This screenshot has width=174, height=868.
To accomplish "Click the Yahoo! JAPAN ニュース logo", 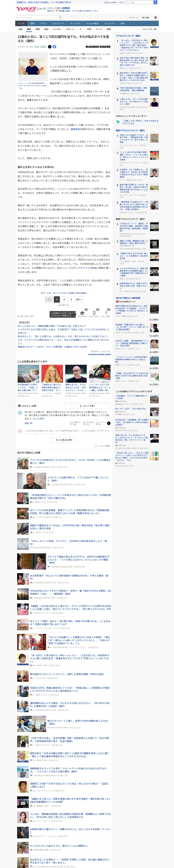I will pyautogui.click(x=30, y=9).
